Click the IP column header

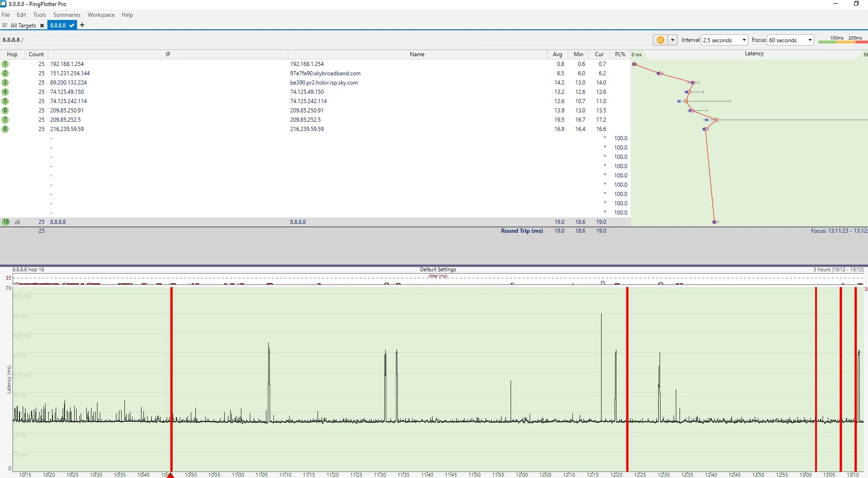(x=168, y=54)
